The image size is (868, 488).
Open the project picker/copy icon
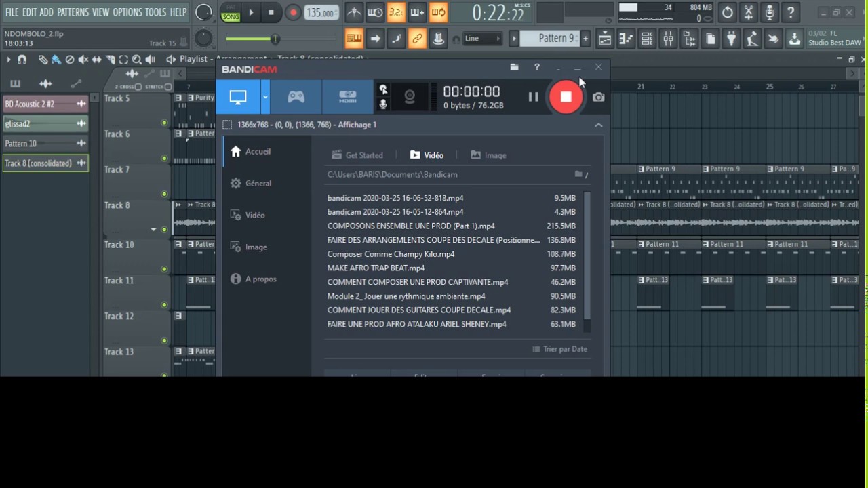click(x=710, y=39)
